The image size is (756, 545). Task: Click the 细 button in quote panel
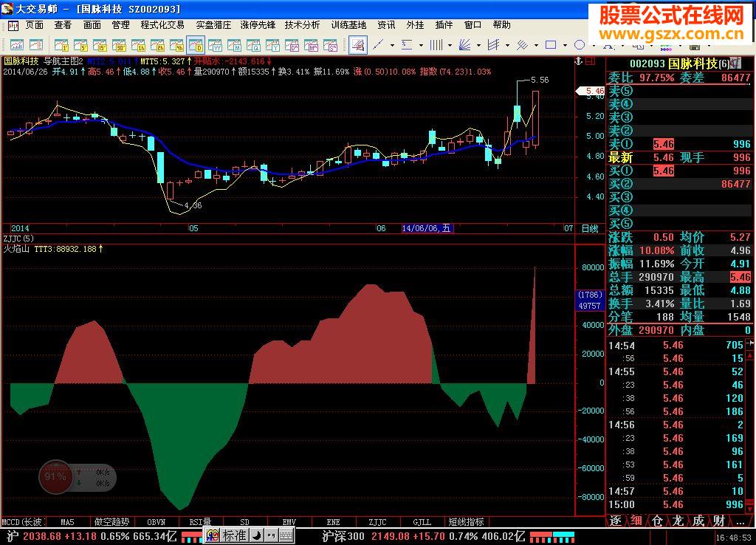pyautogui.click(x=636, y=521)
